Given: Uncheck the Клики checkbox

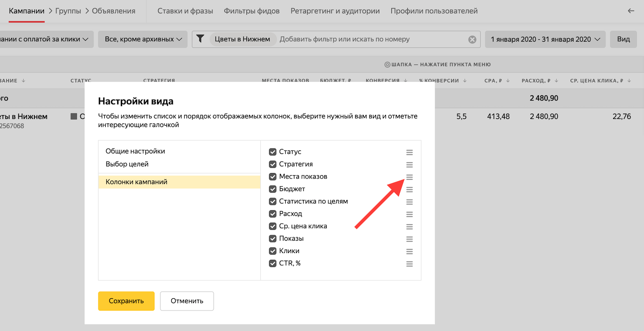Looking at the screenshot, I should [x=272, y=251].
